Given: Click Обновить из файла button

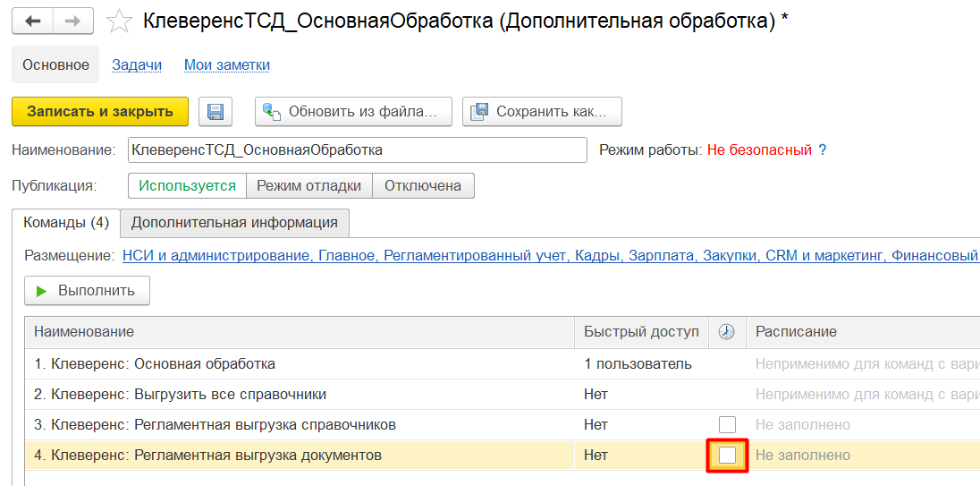Looking at the screenshot, I should [x=353, y=112].
